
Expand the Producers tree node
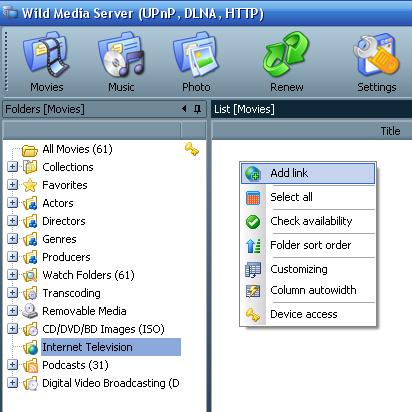(x=12, y=257)
